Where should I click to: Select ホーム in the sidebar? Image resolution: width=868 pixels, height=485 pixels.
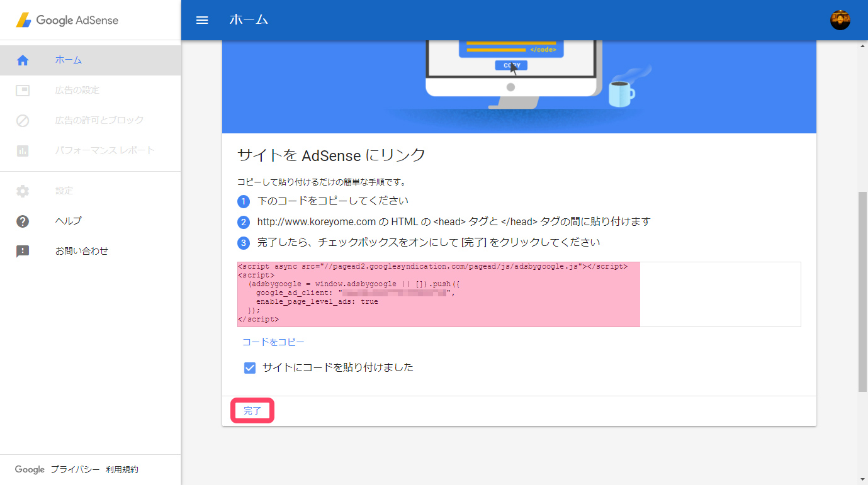pyautogui.click(x=91, y=60)
